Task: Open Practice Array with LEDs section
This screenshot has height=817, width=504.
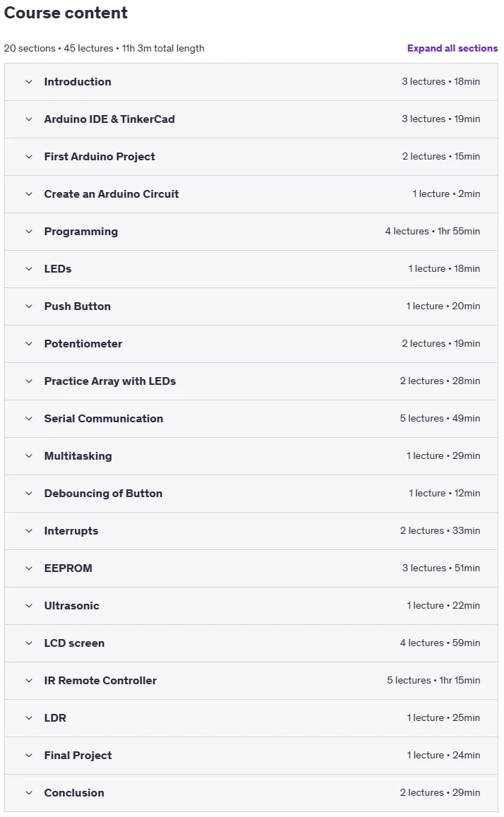Action: point(251,381)
